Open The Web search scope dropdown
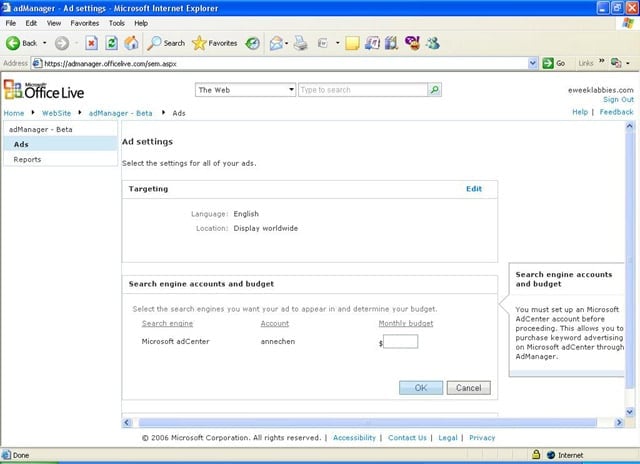Screen dimensions: 640x464 (291, 89)
